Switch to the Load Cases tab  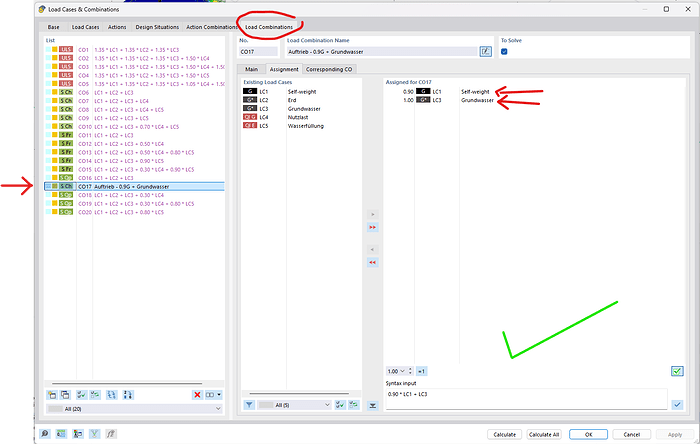(x=85, y=27)
